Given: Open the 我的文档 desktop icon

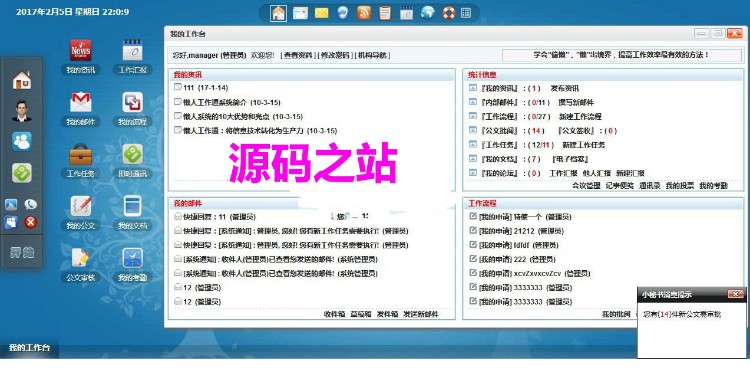Looking at the screenshot, I should (132, 206).
